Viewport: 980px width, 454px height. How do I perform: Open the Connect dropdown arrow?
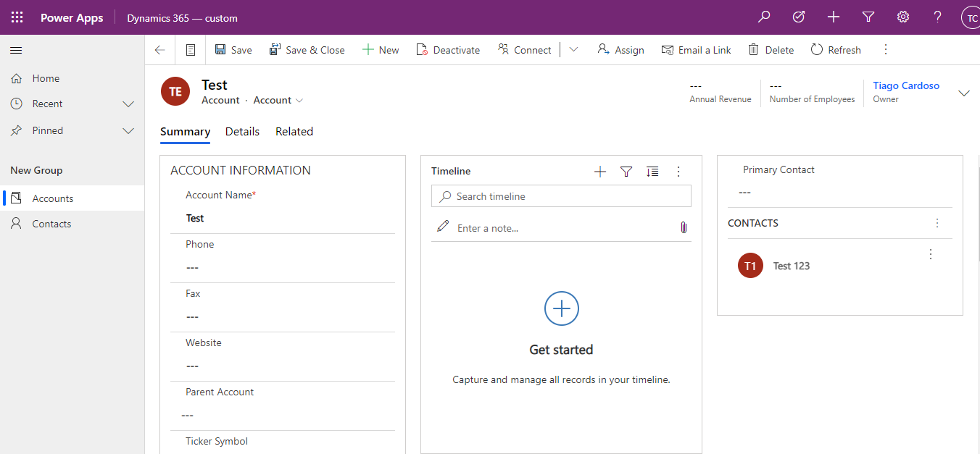573,50
